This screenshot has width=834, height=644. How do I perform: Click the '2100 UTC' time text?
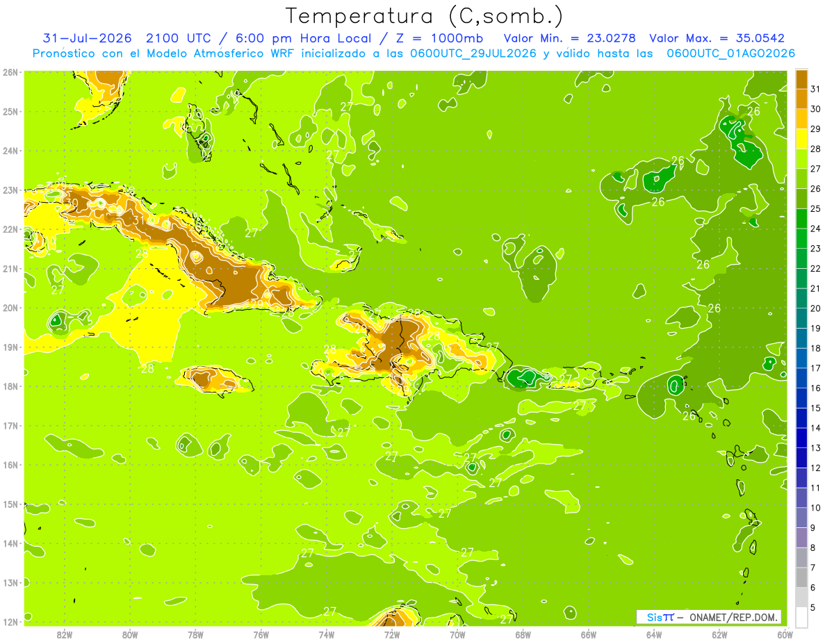pyautogui.click(x=178, y=38)
